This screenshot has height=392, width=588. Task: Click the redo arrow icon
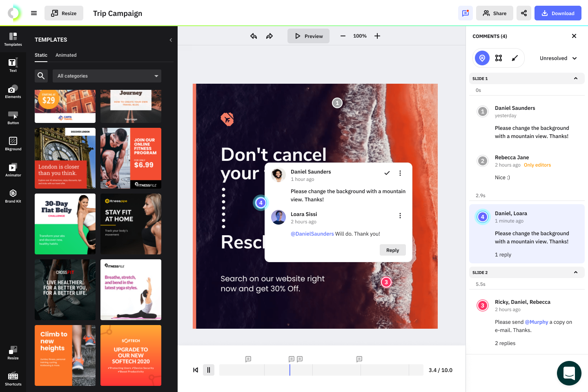point(269,36)
